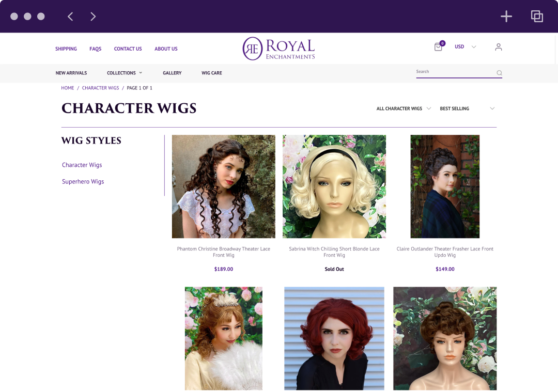This screenshot has width=558, height=392.
Task: Click the Royal Enchantments logo
Action: tap(278, 49)
